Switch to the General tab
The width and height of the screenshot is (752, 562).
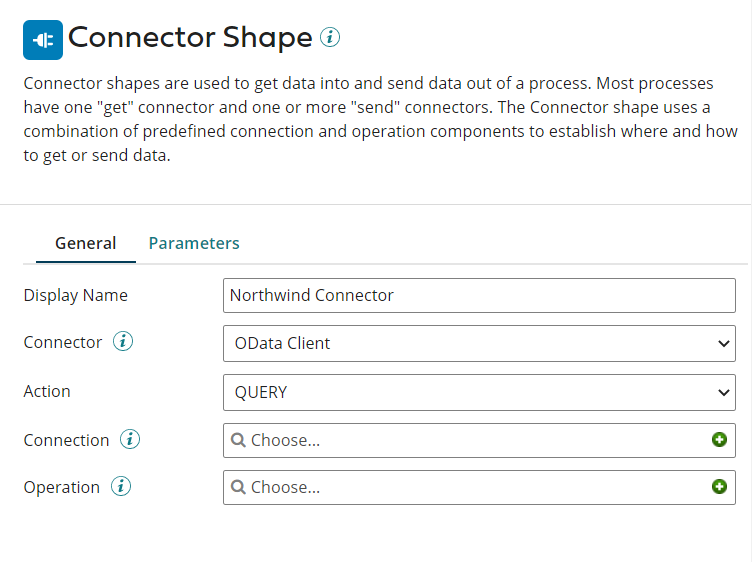coord(85,243)
